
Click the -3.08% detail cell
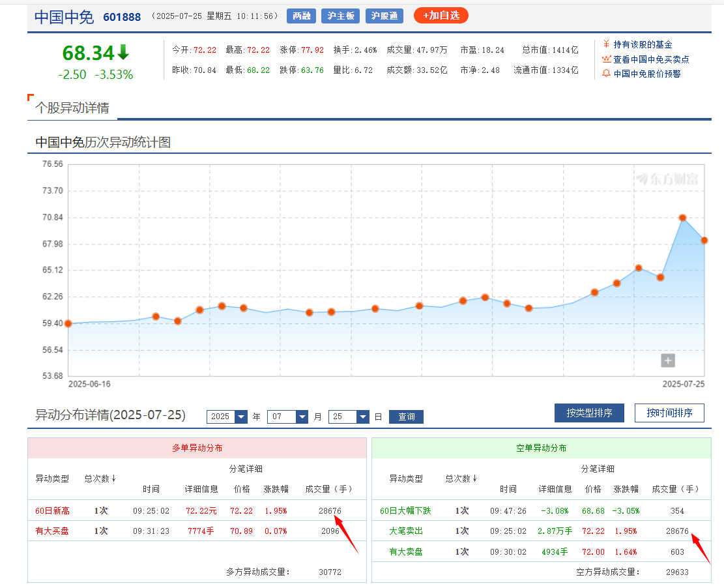coord(555,511)
